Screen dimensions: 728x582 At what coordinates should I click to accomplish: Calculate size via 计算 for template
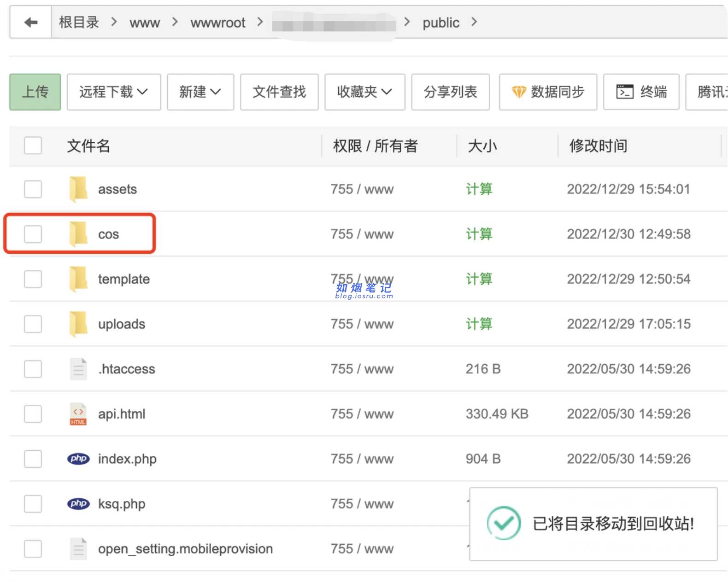click(x=479, y=279)
